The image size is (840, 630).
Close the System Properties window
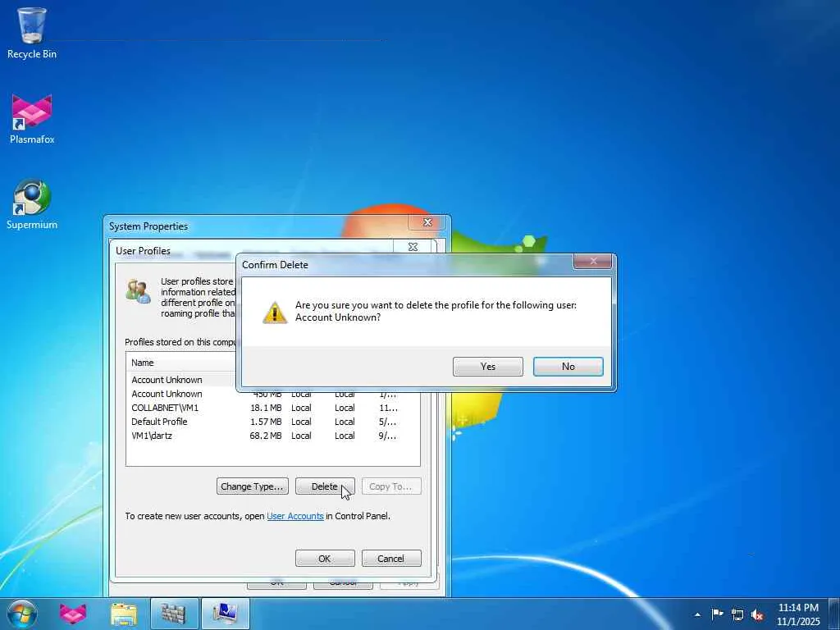coord(427,222)
